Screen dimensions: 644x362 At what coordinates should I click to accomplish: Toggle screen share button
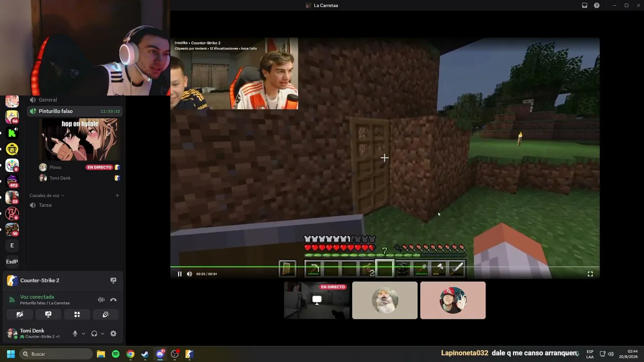click(x=48, y=314)
